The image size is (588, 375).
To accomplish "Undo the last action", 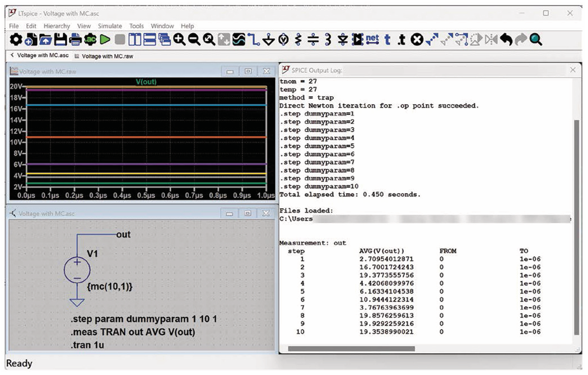I will [506, 39].
